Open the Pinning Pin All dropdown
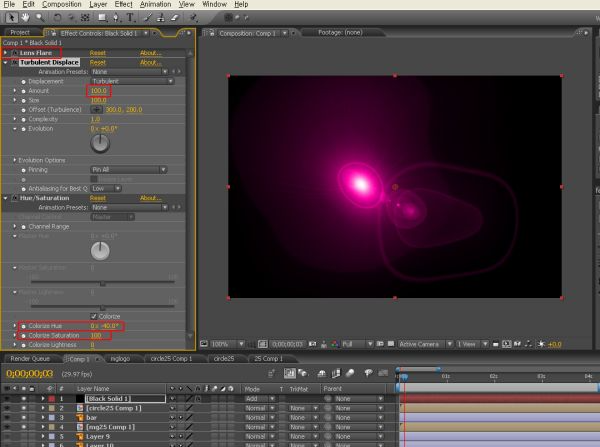The height and width of the screenshot is (447, 600). pyautogui.click(x=129, y=170)
